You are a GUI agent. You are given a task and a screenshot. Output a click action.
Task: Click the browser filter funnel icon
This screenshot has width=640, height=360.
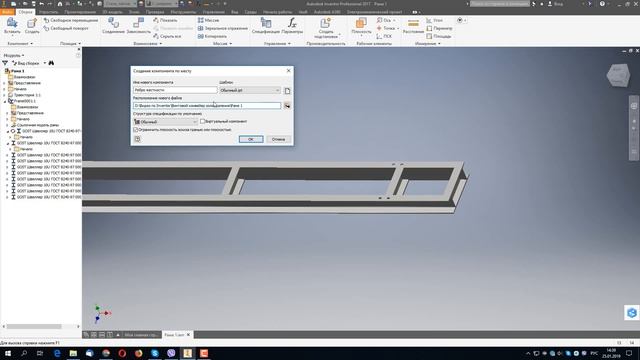click(5, 63)
